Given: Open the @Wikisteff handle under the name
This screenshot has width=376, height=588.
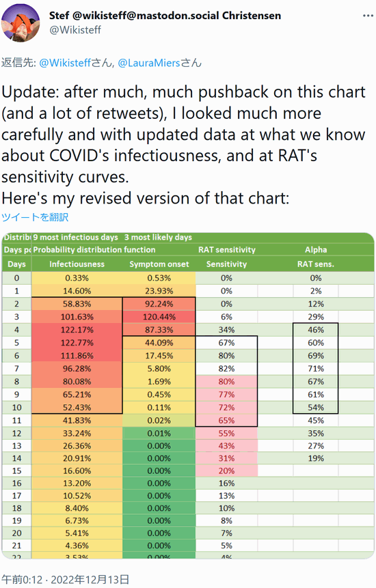Looking at the screenshot, I should pos(75,29).
